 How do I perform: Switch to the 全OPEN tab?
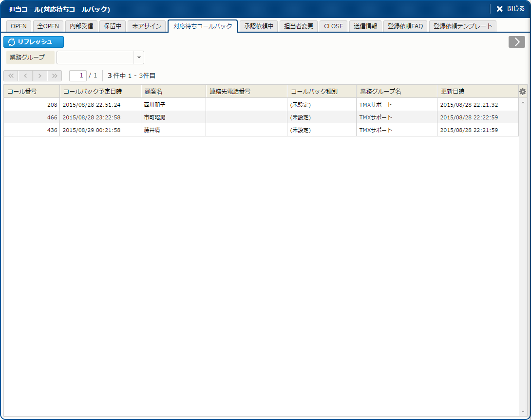[48, 26]
